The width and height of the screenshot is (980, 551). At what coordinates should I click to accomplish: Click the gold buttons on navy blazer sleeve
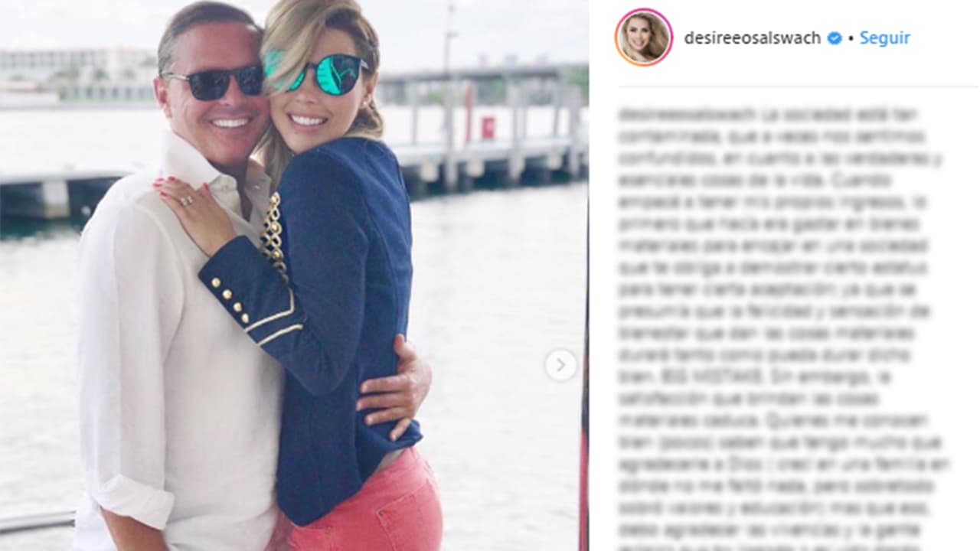(230, 298)
